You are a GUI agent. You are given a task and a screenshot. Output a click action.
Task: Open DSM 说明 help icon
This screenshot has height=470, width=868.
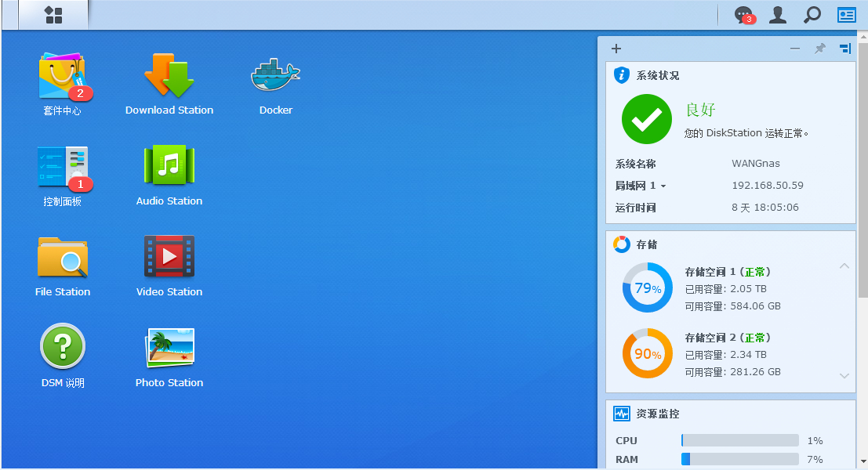click(x=63, y=346)
